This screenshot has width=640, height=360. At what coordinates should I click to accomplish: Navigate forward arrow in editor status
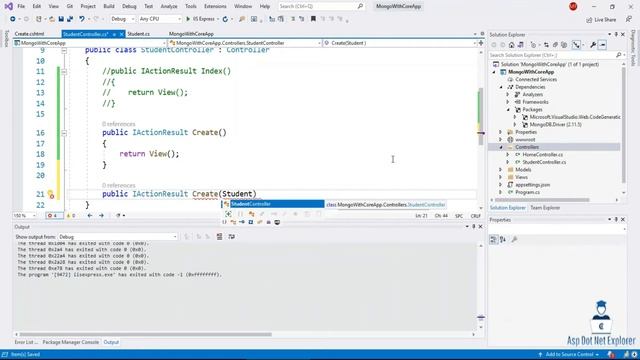point(101,216)
